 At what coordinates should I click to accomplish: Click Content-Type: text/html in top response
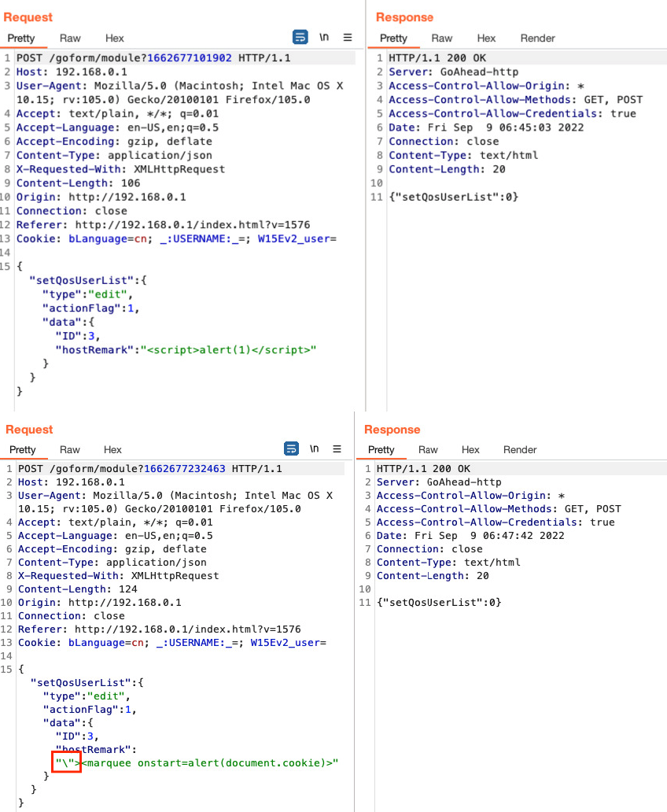463,155
